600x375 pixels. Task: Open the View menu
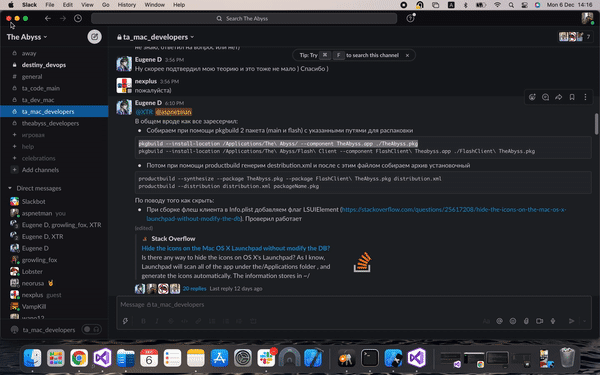(87, 5)
